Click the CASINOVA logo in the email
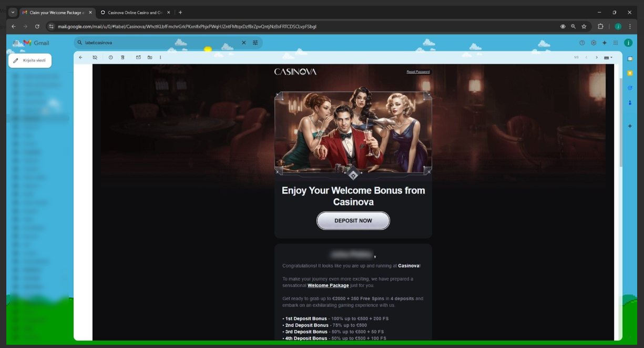 pos(295,71)
